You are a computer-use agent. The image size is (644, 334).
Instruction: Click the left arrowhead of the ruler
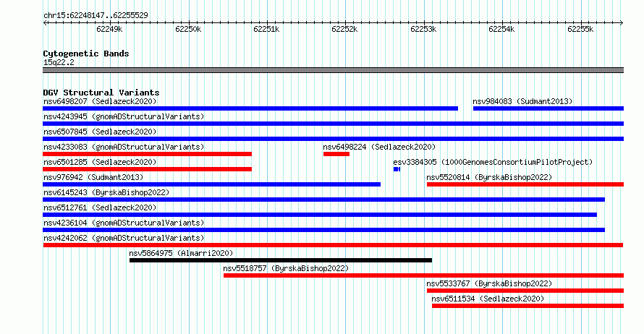click(45, 23)
